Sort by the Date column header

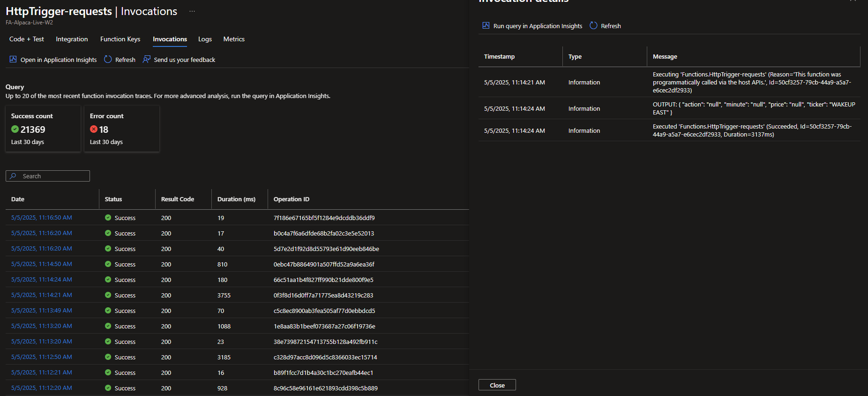[x=18, y=199]
